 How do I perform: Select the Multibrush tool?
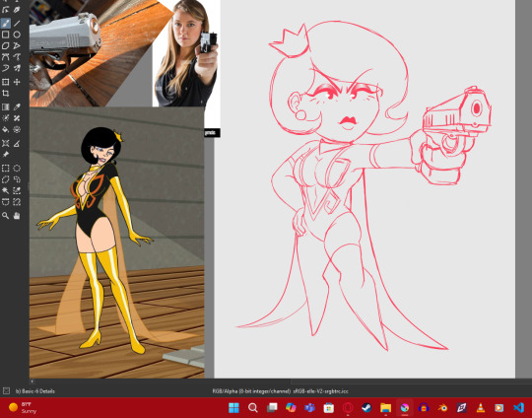17,68
